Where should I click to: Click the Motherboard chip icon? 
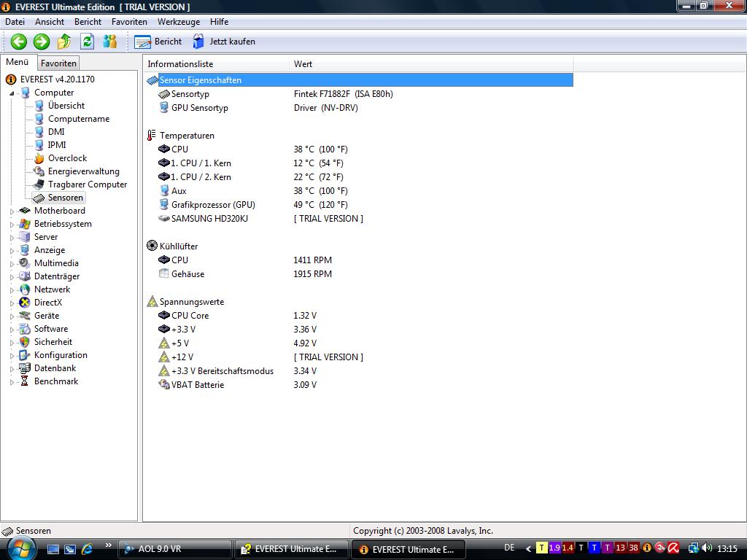[25, 211]
